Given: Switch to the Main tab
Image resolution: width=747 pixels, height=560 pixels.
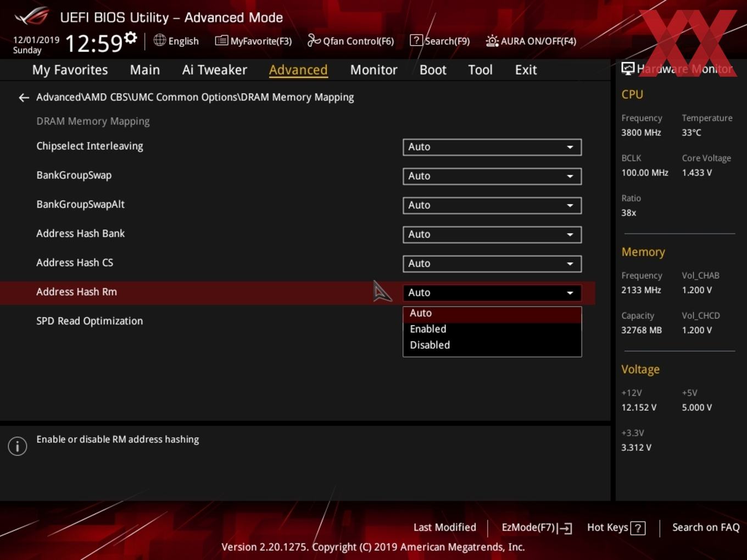Looking at the screenshot, I should 145,70.
